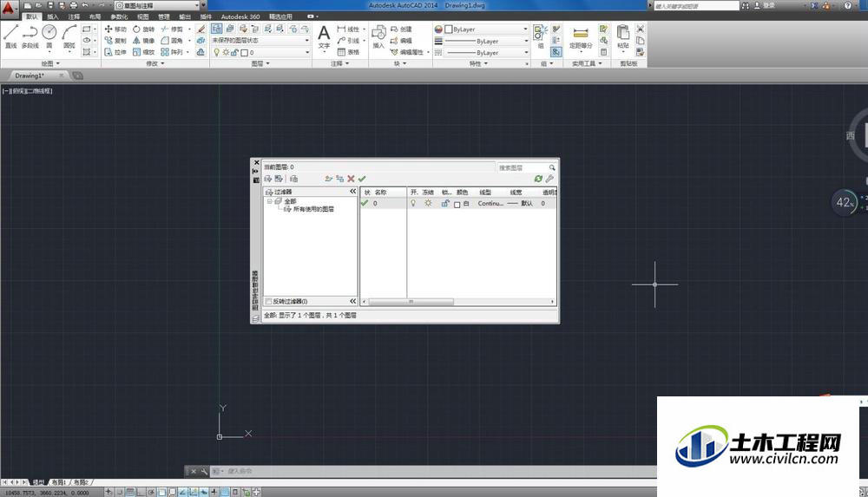Image resolution: width=868 pixels, height=497 pixels.
Task: Click the 复制 (Copy) modify tool
Action: 115,41
